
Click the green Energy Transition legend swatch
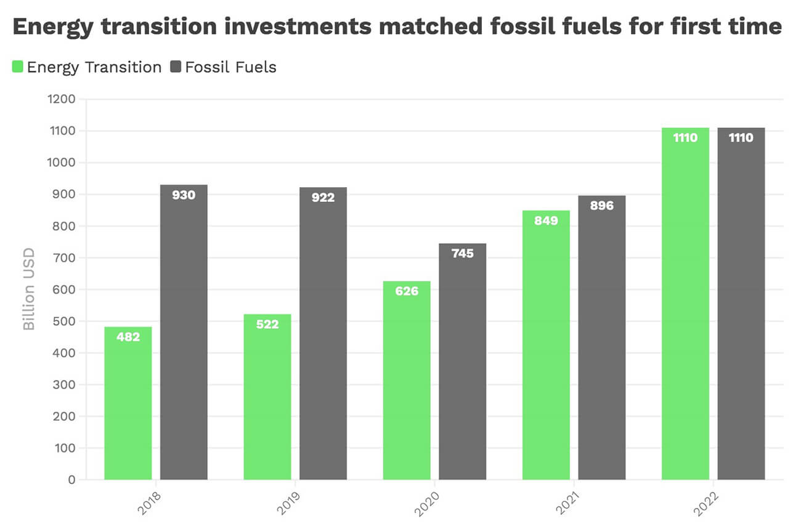tap(18, 66)
